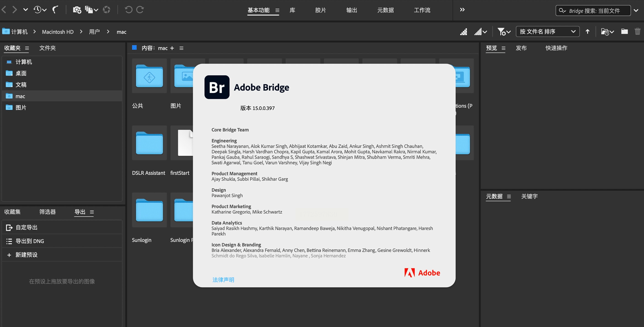This screenshot has width=644, height=327.
Task: Open the 基本功能 workspace options menu icon
Action: [277, 10]
